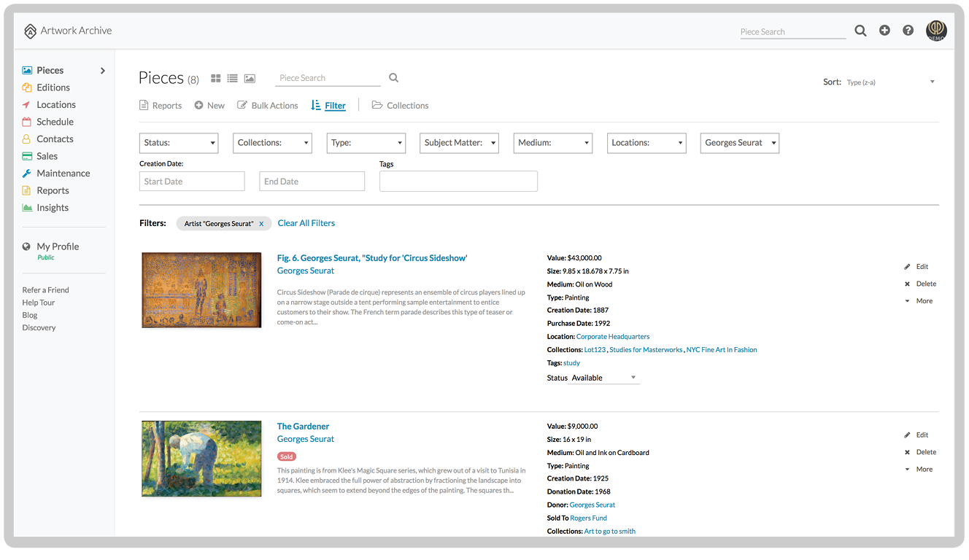Screen dimensions: 969x560
Task: Open 'The Gardener' piece details
Action: [x=303, y=426]
